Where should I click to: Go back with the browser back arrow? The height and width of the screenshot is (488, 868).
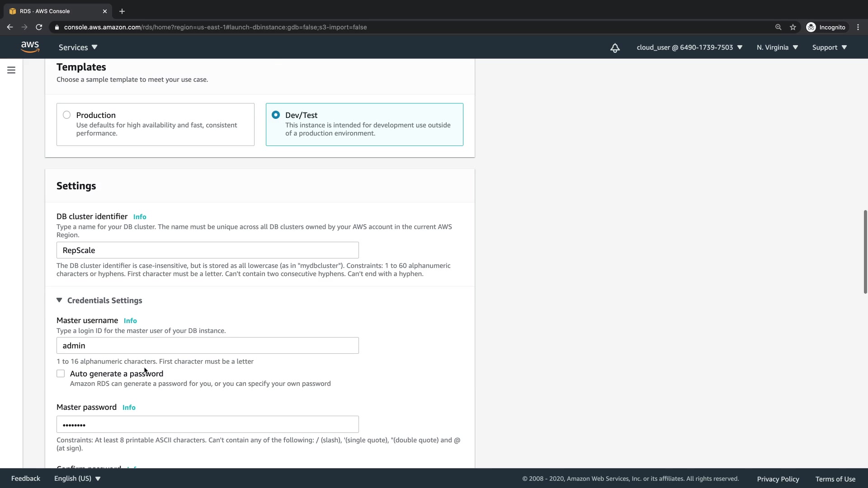tap(10, 27)
